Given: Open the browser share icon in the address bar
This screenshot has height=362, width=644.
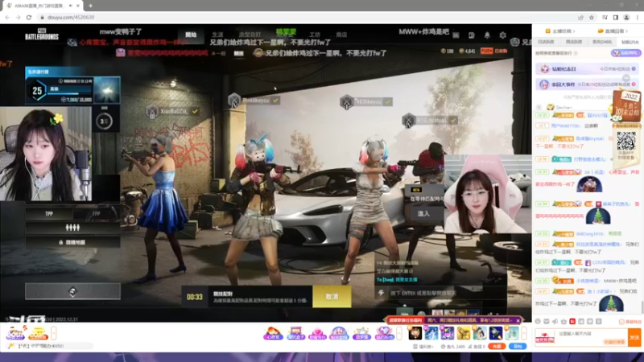Looking at the screenshot, I should [x=580, y=17].
